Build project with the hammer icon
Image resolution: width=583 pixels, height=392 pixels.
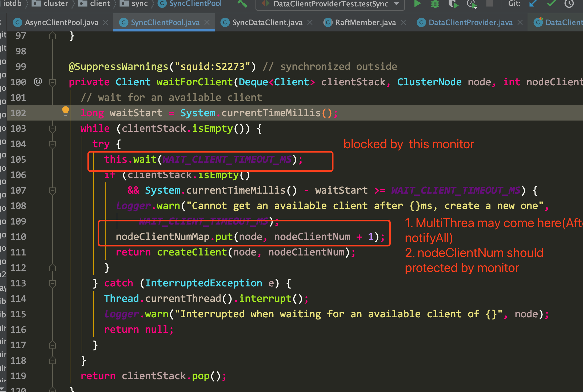[242, 3]
